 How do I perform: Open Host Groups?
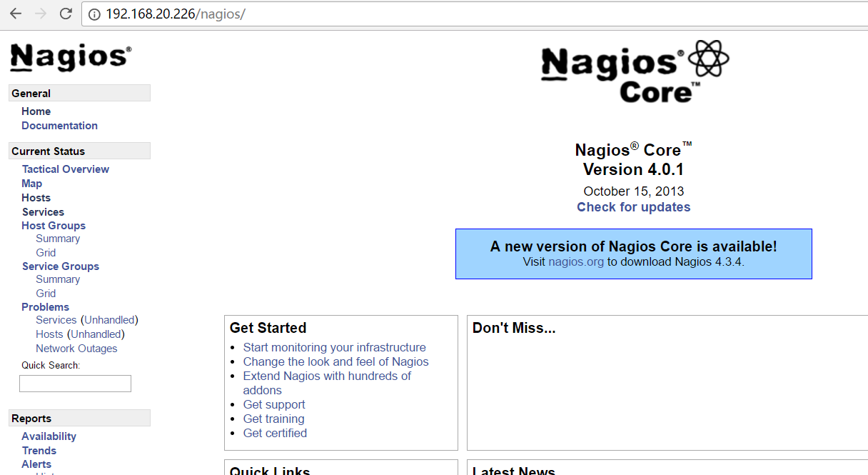click(x=54, y=226)
